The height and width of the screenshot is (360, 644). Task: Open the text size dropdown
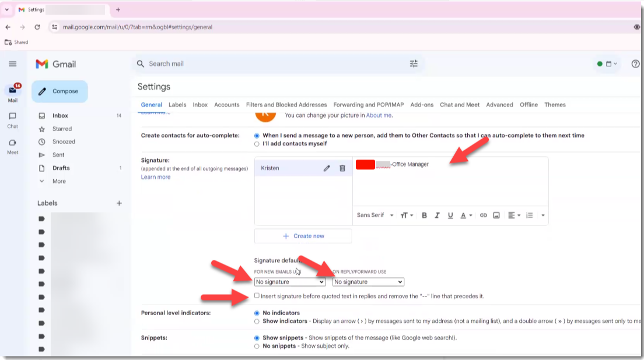pyautogui.click(x=407, y=216)
